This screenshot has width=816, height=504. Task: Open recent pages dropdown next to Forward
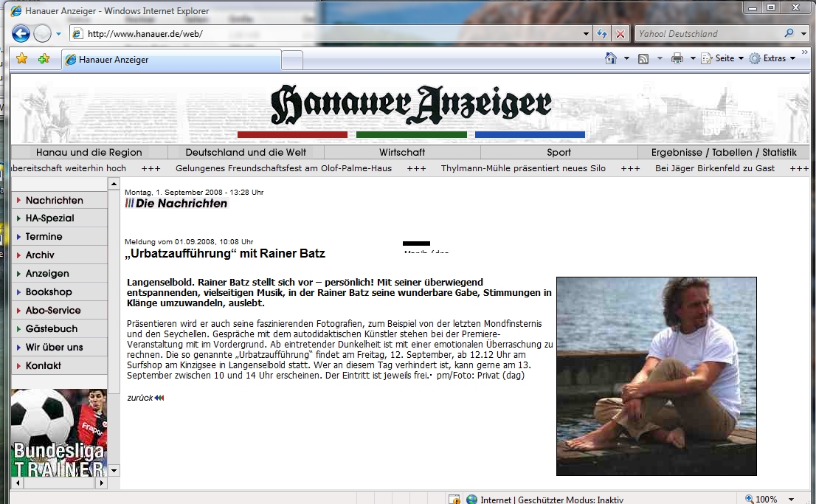click(58, 35)
